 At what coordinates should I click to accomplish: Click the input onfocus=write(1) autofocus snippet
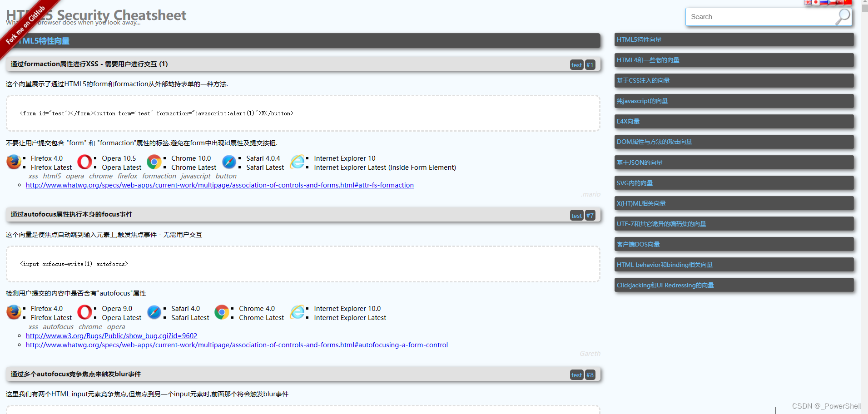point(74,264)
